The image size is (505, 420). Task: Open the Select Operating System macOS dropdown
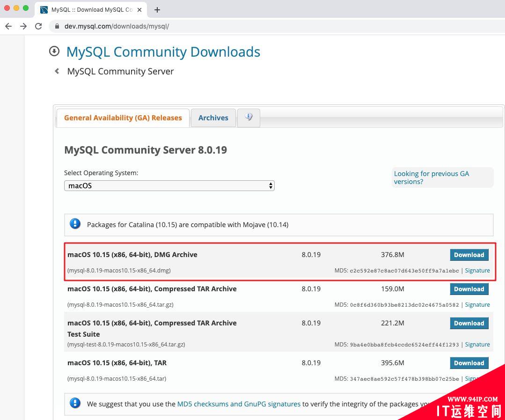tap(169, 185)
